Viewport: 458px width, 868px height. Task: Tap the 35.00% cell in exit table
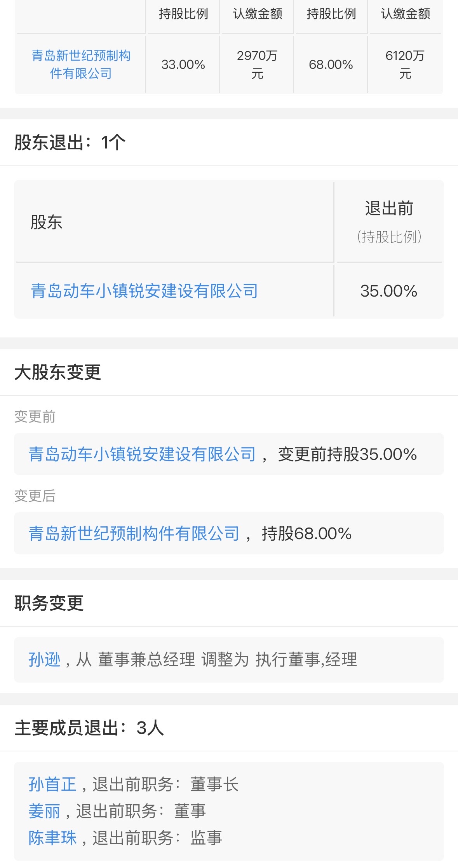(388, 291)
